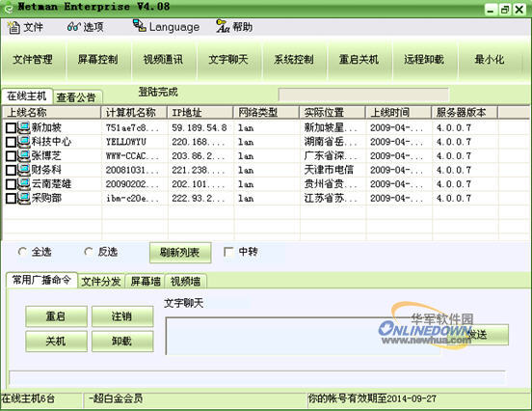The height and width of the screenshot is (411, 532).
Task: Click the 刷新列表 button
Action: coord(180,253)
